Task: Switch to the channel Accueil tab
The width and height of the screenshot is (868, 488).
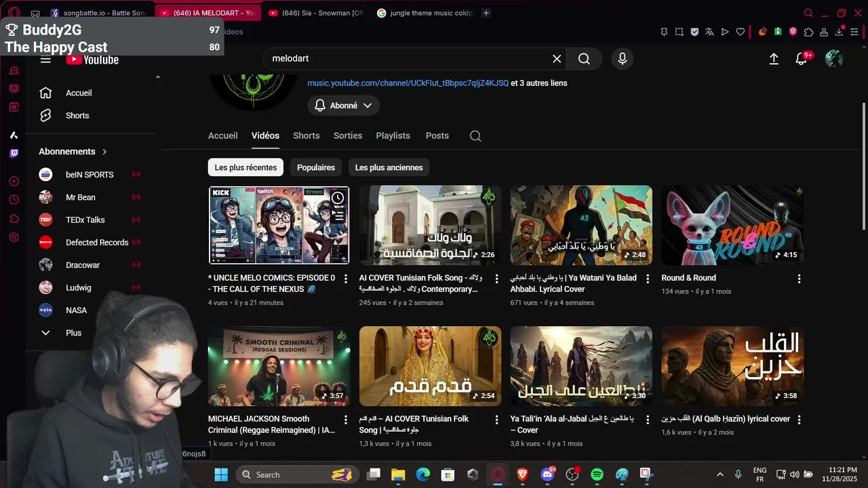Action: pyautogui.click(x=222, y=136)
